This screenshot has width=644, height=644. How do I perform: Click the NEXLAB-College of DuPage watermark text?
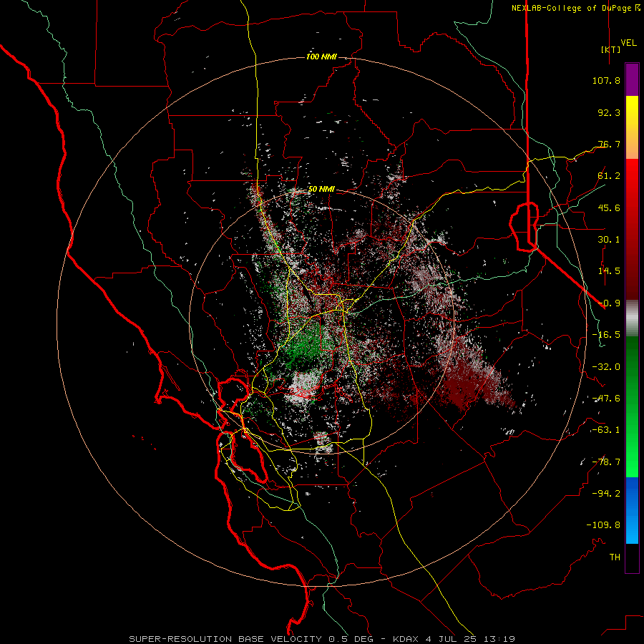tap(575, 8)
